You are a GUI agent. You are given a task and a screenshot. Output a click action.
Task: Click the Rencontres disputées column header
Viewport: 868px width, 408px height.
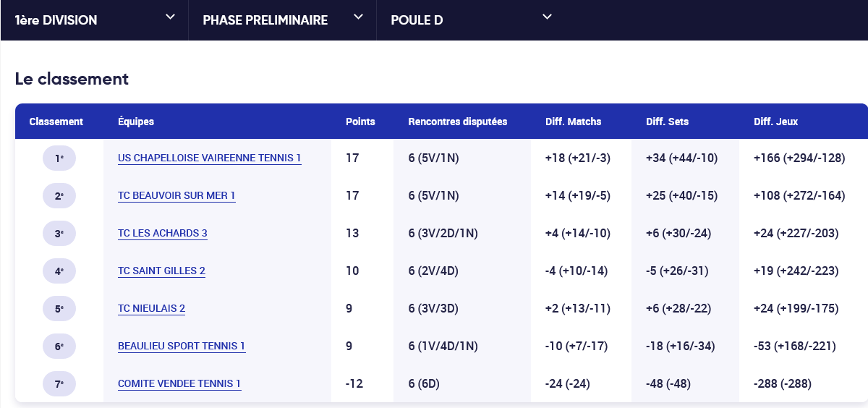(x=457, y=122)
